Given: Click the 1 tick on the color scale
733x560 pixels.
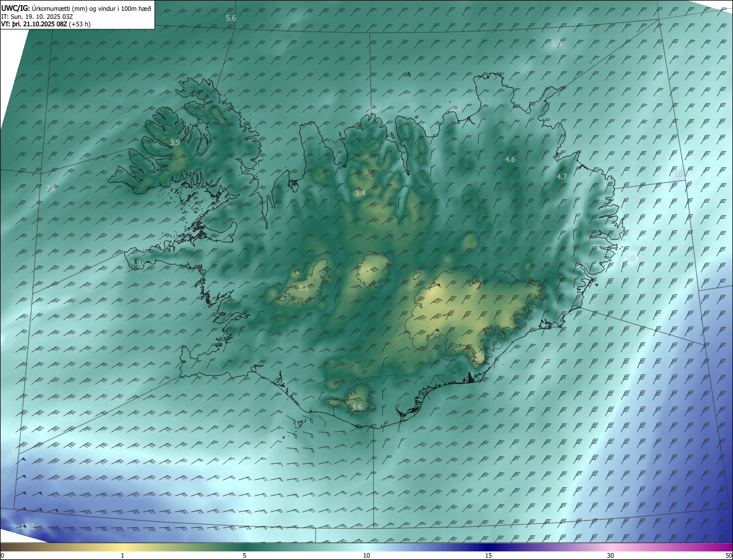Looking at the screenshot, I should tap(123, 555).
